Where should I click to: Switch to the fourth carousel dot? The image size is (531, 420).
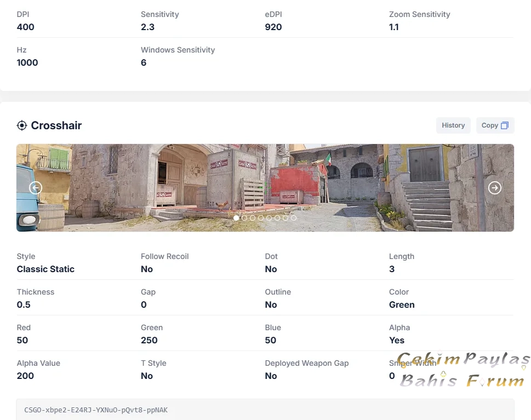(261, 218)
